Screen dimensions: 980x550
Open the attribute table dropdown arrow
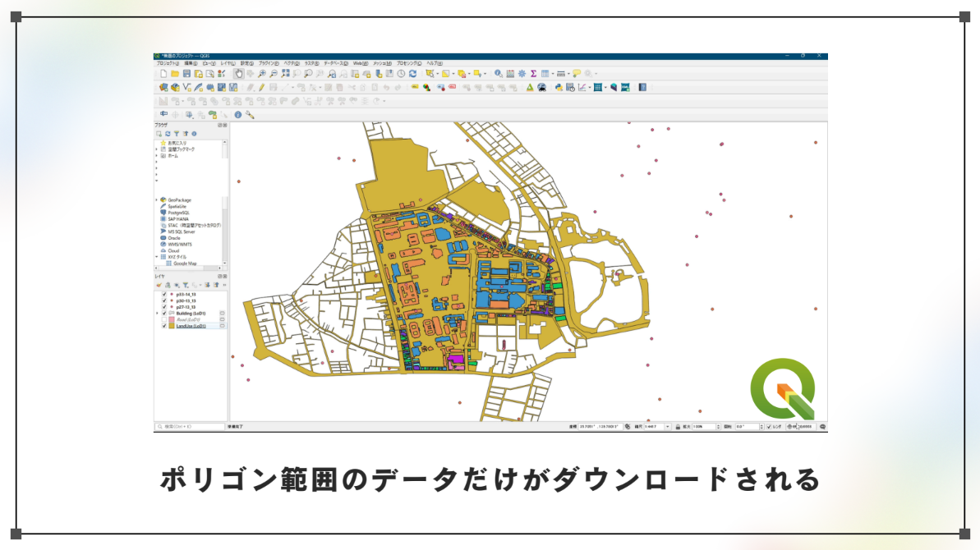coord(553,74)
